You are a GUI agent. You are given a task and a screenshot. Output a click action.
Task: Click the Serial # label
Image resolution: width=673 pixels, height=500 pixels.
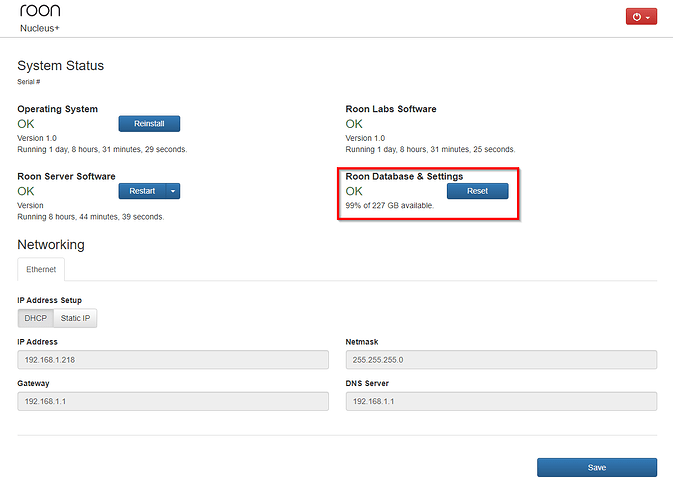29,82
